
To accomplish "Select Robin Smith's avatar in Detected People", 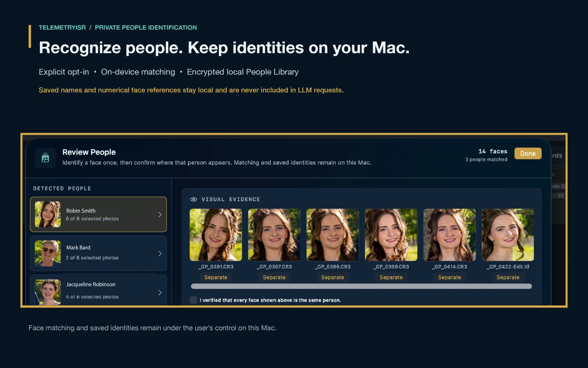I will pos(48,214).
